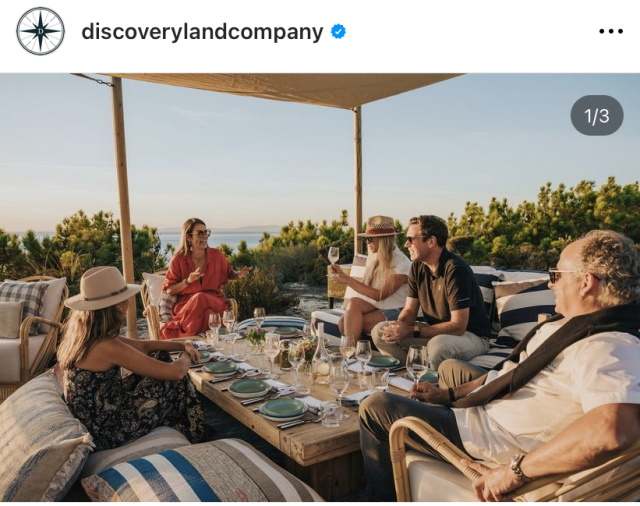This screenshot has height=506, width=640.
Task: Click the wristwatch on the man's arm
Action: (518, 468)
